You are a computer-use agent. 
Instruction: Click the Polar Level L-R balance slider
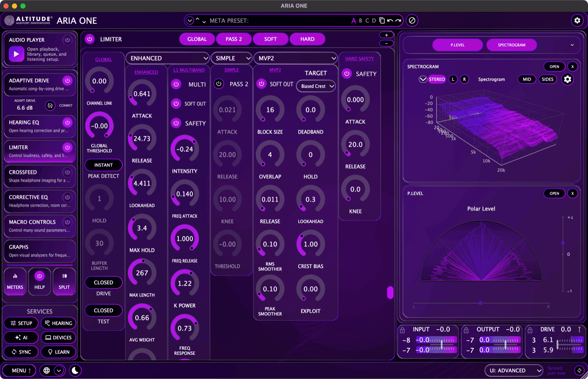click(480, 303)
